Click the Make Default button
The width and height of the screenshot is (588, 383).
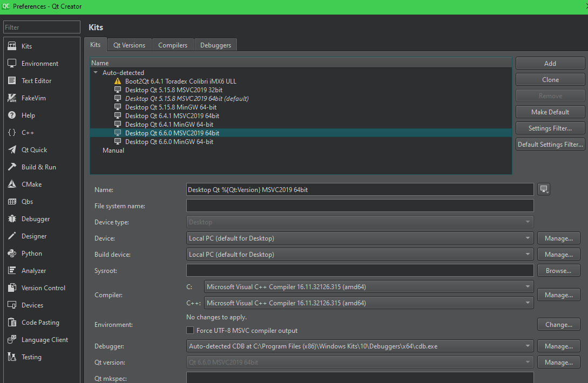pos(550,112)
